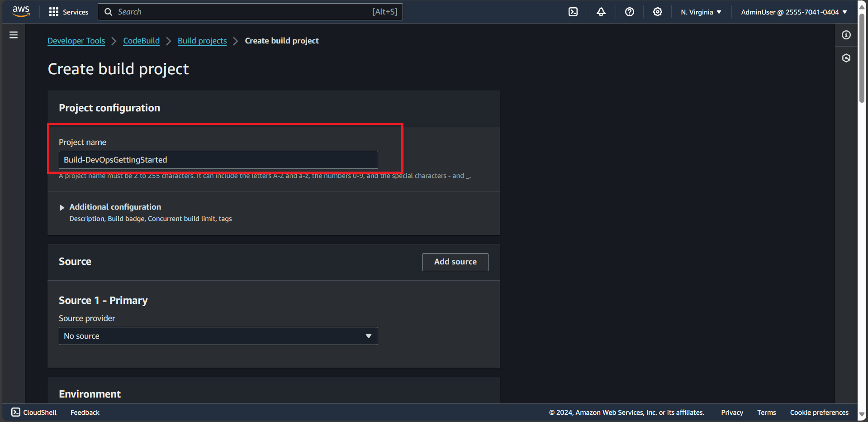Click the CloudShell icon in footer
Viewport: 868px width, 422px height.
[16, 412]
